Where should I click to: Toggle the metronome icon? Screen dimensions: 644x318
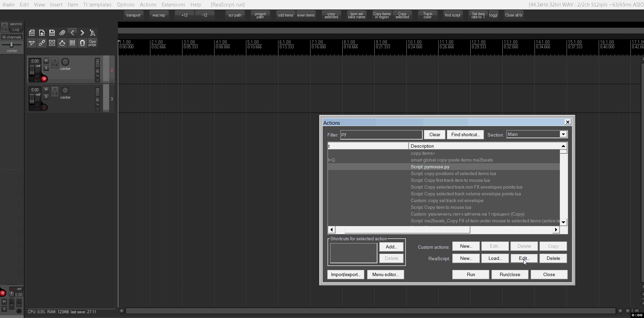[x=93, y=33]
